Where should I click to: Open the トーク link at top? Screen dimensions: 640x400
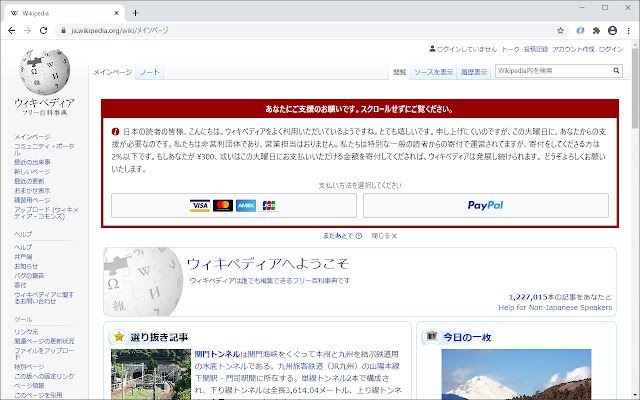coord(510,49)
